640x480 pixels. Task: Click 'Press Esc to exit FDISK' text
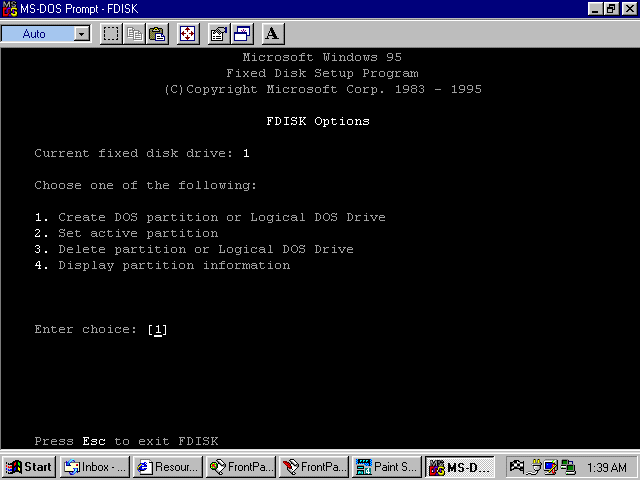point(127,441)
